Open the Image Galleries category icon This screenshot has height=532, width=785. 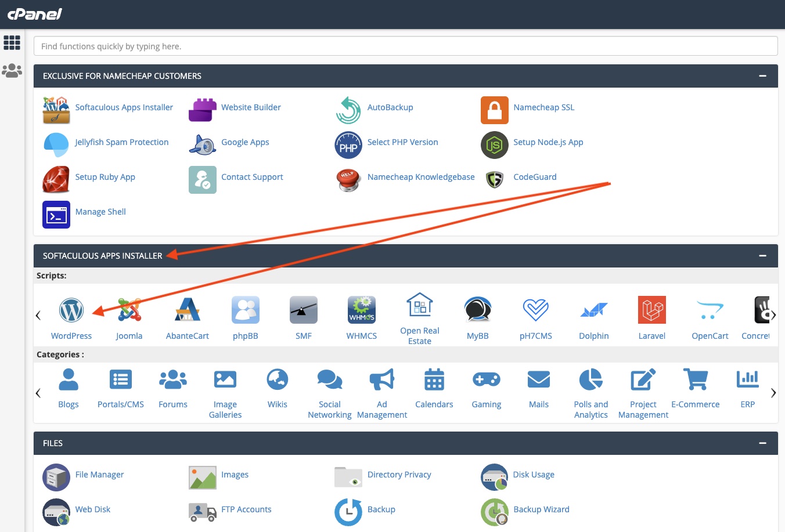point(225,379)
